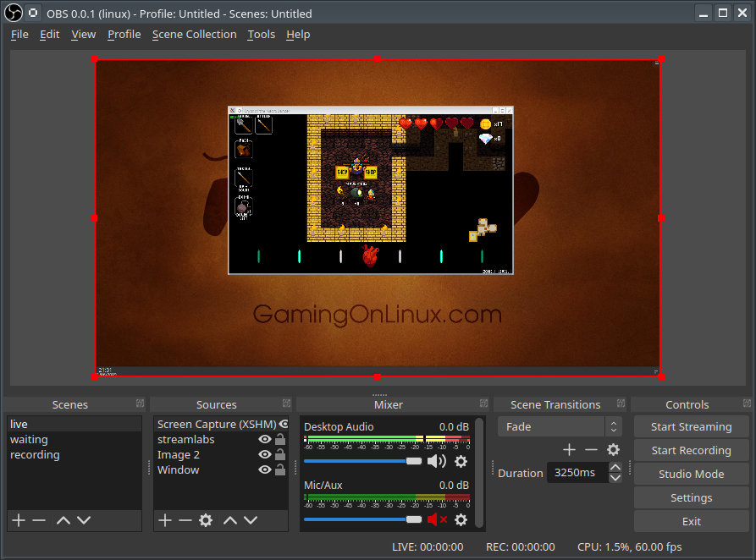Click the pin icon in title bar
The height and width of the screenshot is (560, 756).
(33, 13)
